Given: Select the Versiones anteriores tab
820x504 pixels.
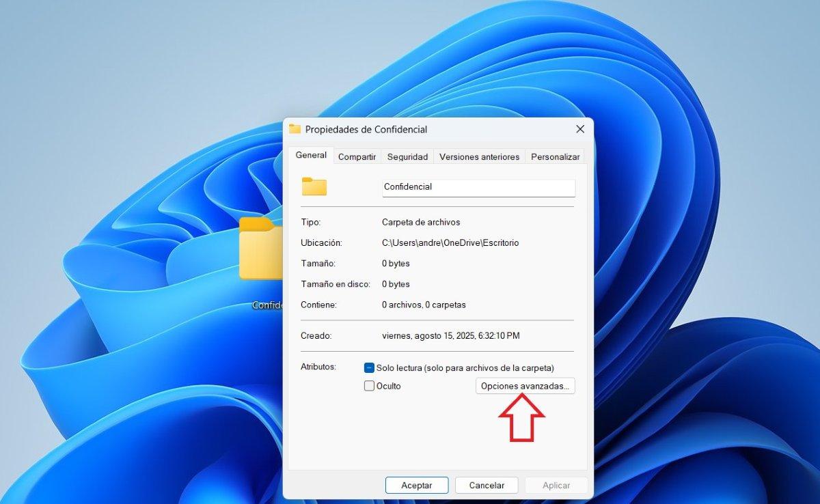Looking at the screenshot, I should [479, 156].
